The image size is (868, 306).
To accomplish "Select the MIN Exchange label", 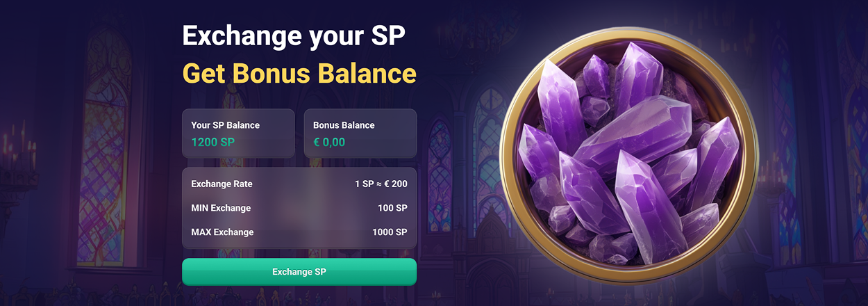I will coord(221,208).
